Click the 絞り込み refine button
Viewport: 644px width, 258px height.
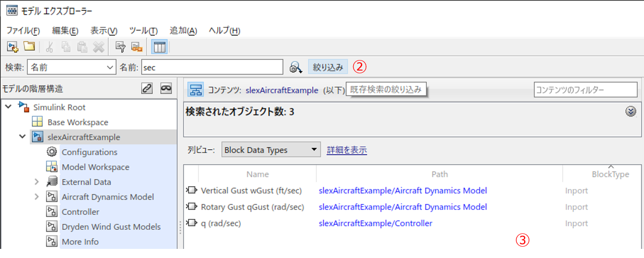click(x=328, y=67)
